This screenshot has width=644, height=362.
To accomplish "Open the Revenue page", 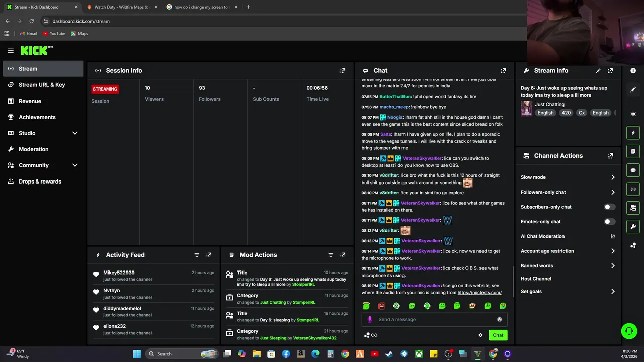I will pyautogui.click(x=43, y=101).
